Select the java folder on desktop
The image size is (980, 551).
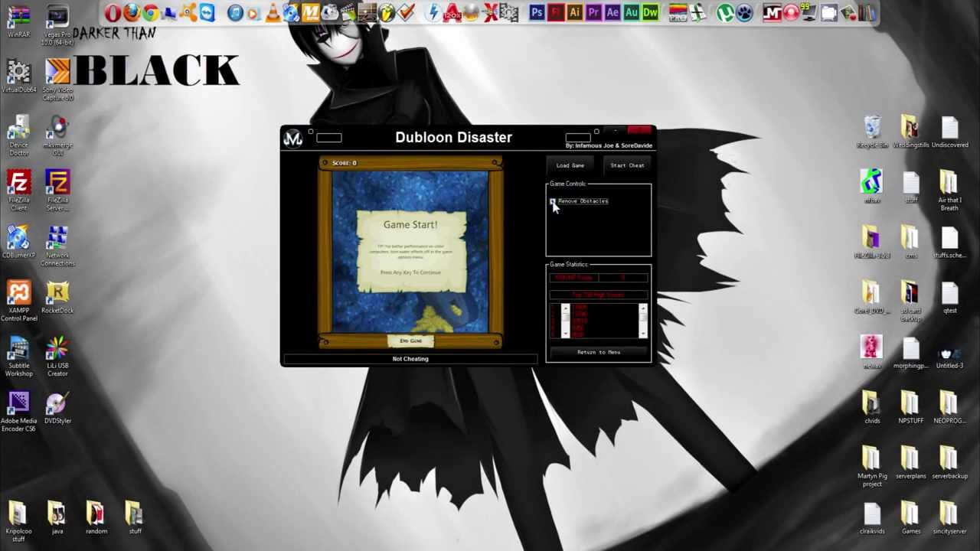tap(57, 517)
